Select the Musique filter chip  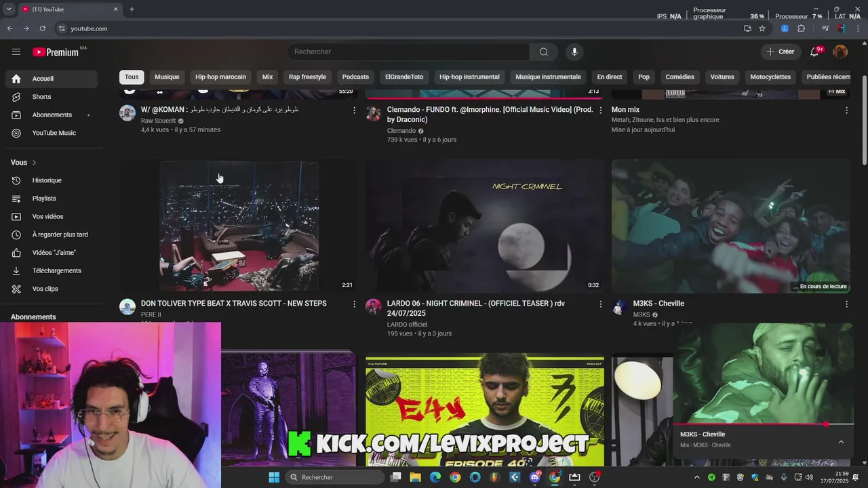pos(167,77)
